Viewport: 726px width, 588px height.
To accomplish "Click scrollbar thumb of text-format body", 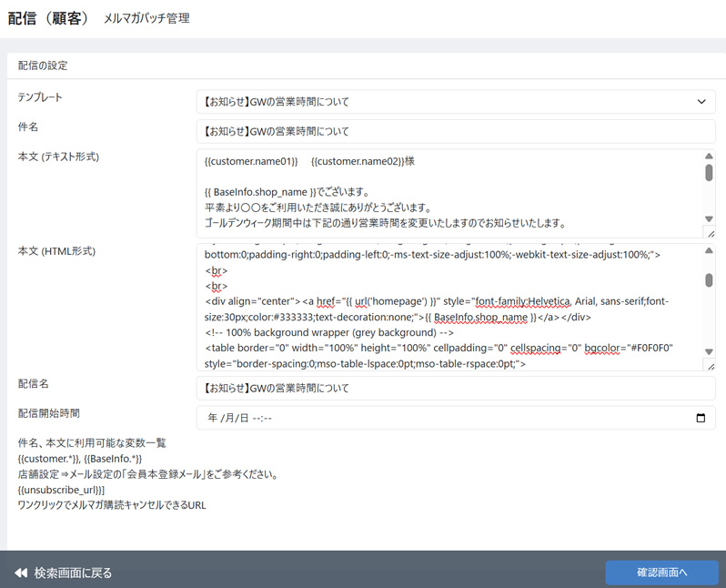I will click(709, 173).
